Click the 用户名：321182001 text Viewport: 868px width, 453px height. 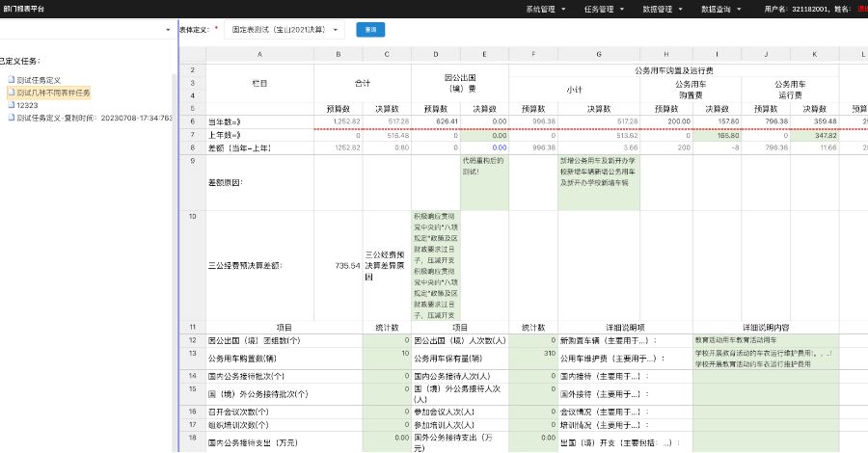point(796,9)
